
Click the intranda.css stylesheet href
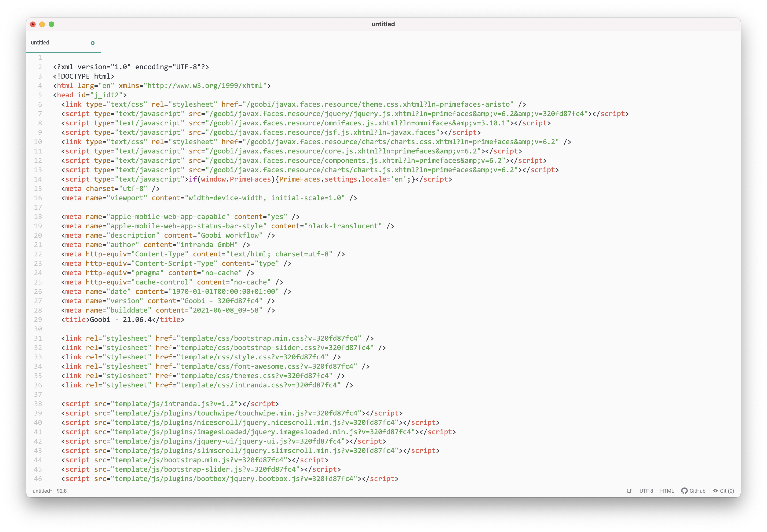click(x=258, y=385)
